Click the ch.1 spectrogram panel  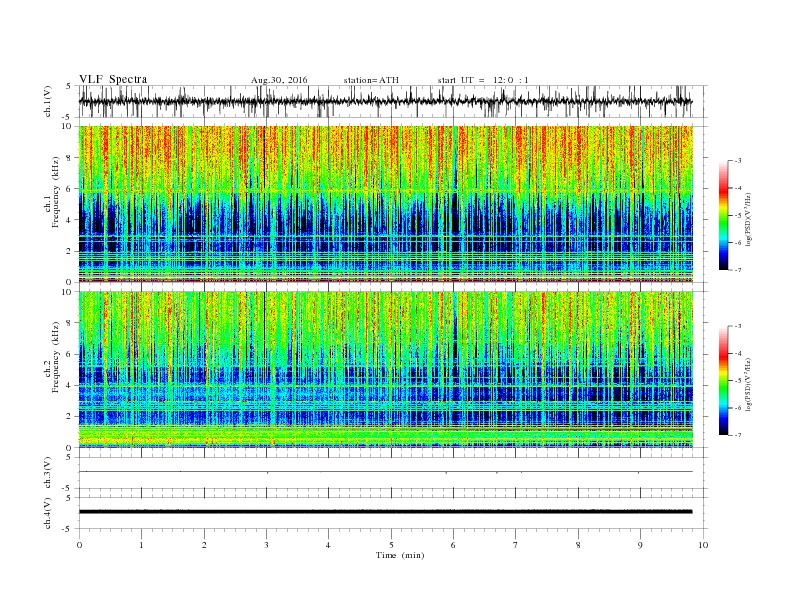pyautogui.click(x=386, y=204)
